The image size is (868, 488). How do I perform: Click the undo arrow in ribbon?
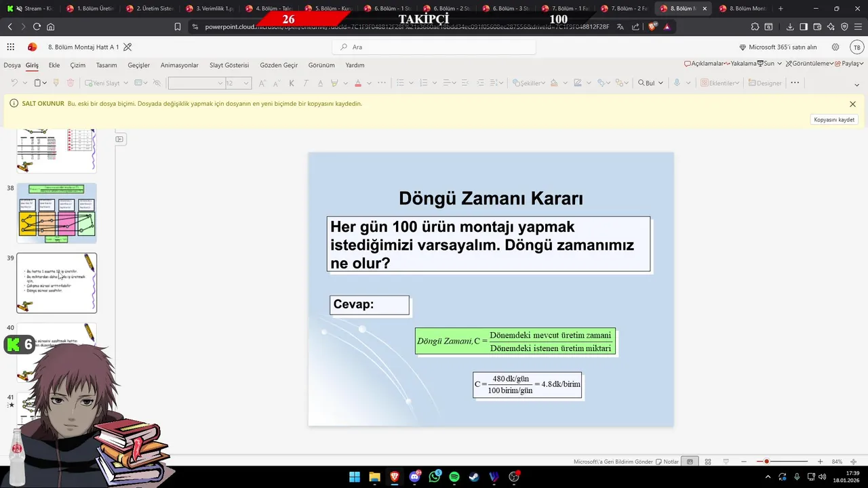coord(14,83)
